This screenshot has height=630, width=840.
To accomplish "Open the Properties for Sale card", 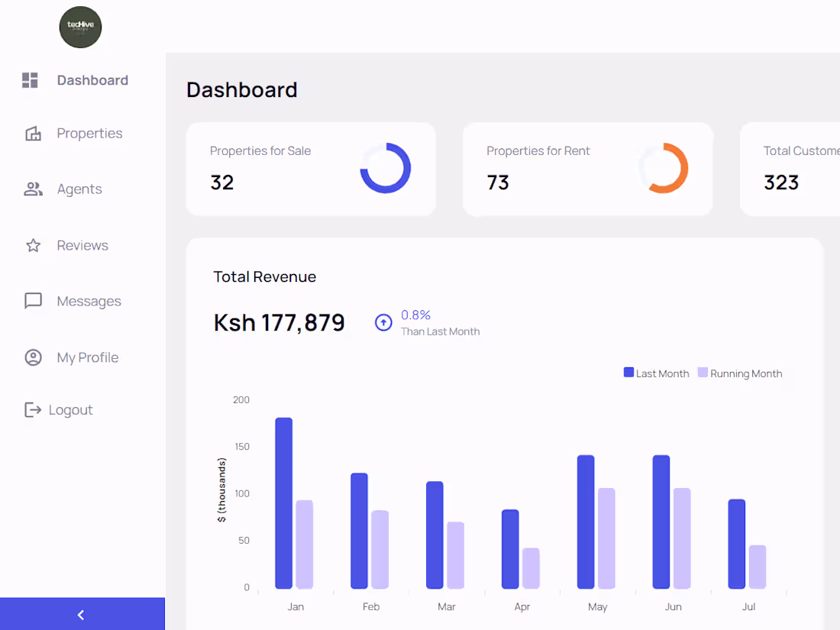I will point(311,170).
